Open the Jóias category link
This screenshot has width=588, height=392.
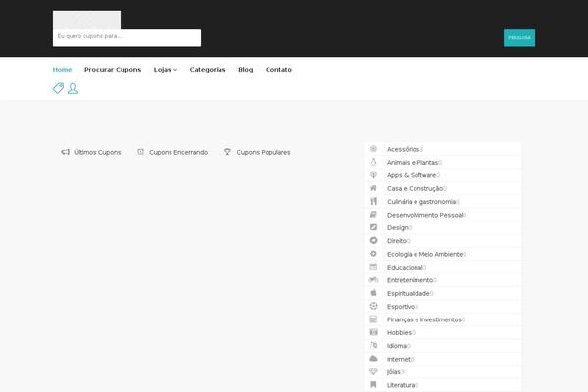click(x=394, y=372)
